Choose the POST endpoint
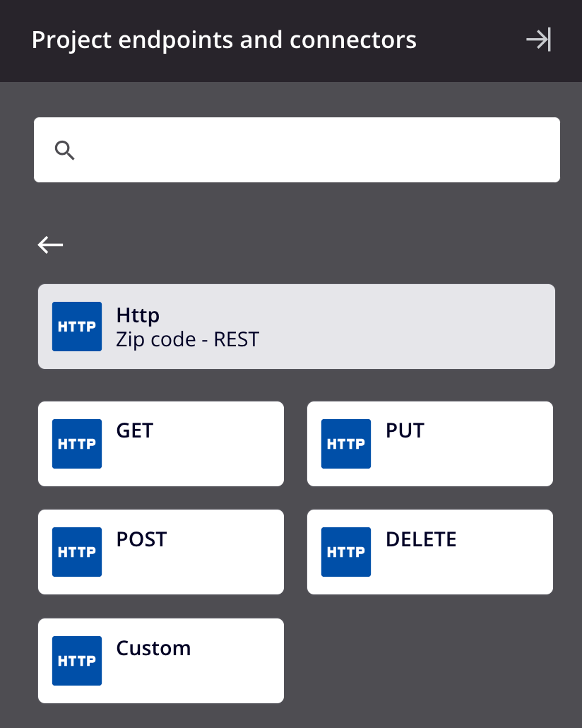The height and width of the screenshot is (728, 582). 160,552
